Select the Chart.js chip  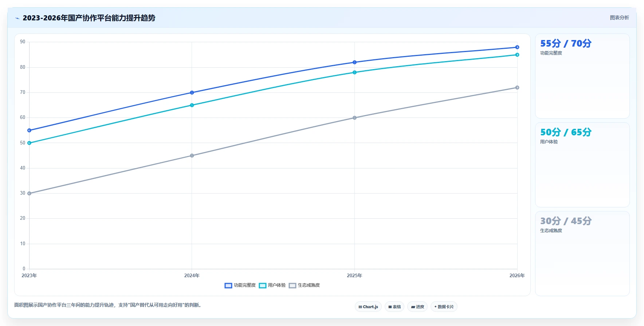click(x=368, y=307)
